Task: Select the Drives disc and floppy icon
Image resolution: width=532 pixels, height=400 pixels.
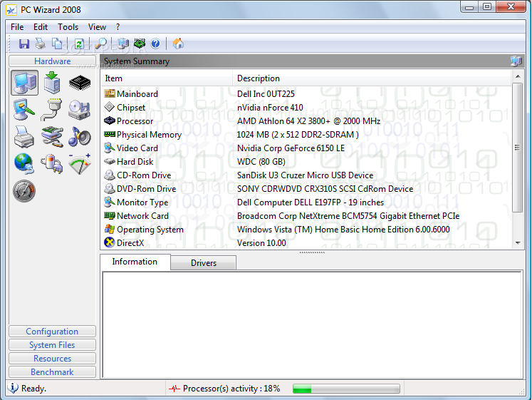Action: [80, 110]
